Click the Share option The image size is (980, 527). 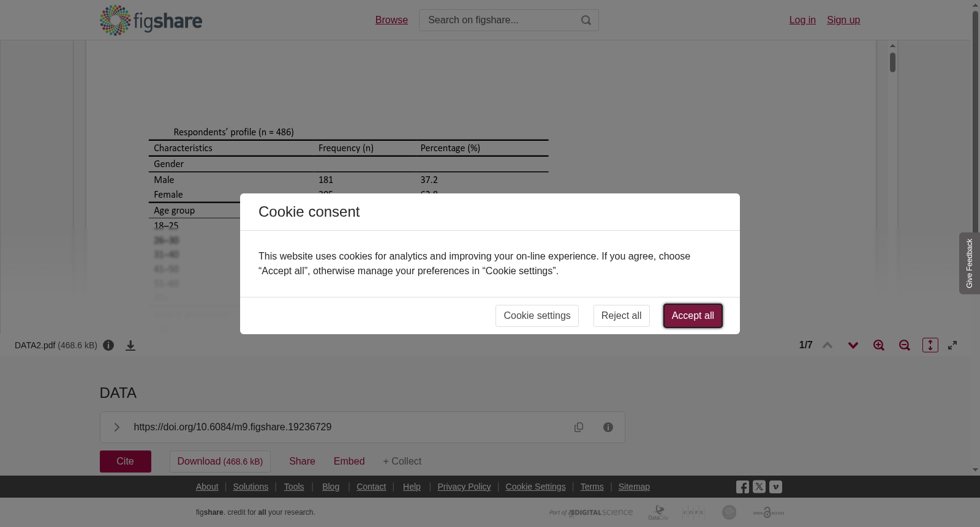(302, 462)
